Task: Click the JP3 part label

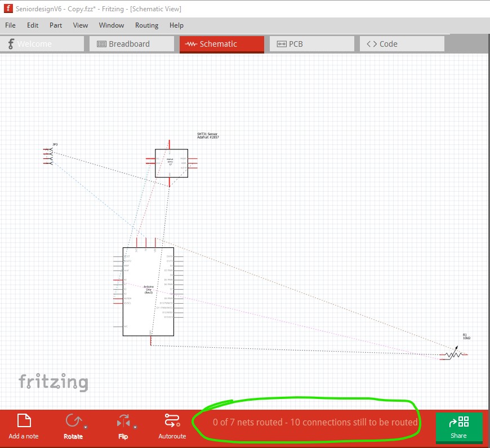Action: tap(55, 144)
